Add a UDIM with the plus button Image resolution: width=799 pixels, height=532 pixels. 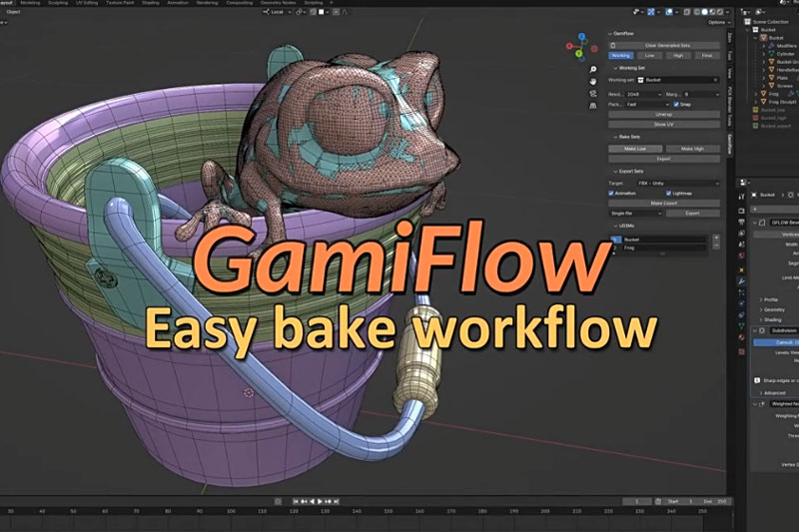716,238
